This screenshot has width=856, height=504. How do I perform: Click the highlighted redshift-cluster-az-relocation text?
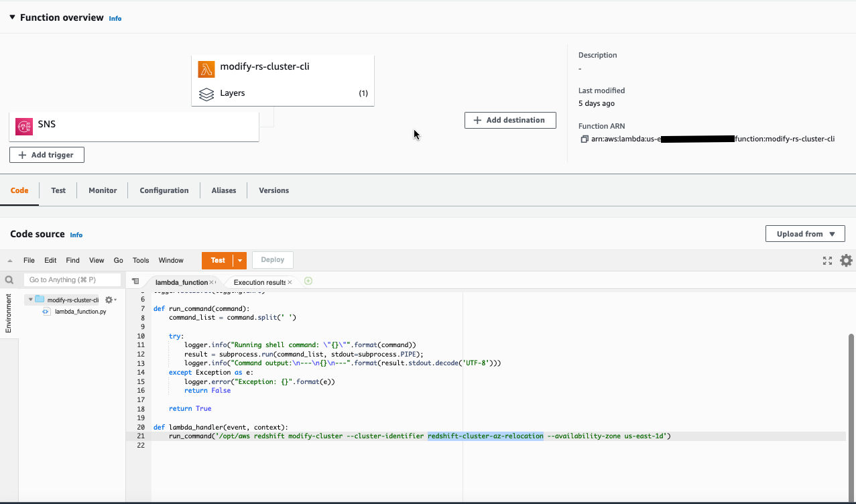pyautogui.click(x=485, y=436)
